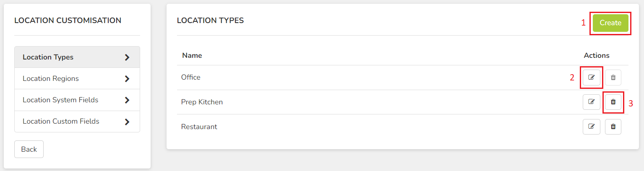The image size is (644, 171).
Task: Expand the Location Types chevron arrow
Action: (127, 57)
